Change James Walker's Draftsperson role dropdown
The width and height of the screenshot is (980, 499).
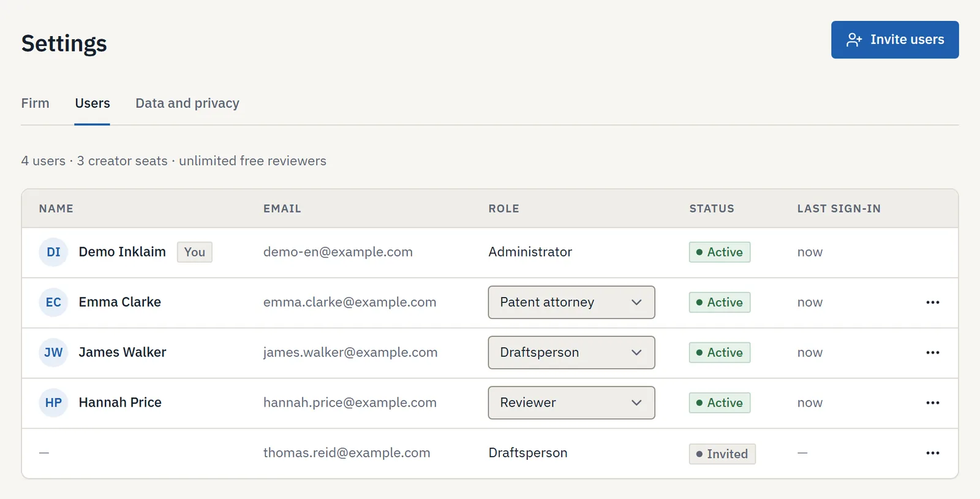pyautogui.click(x=571, y=353)
